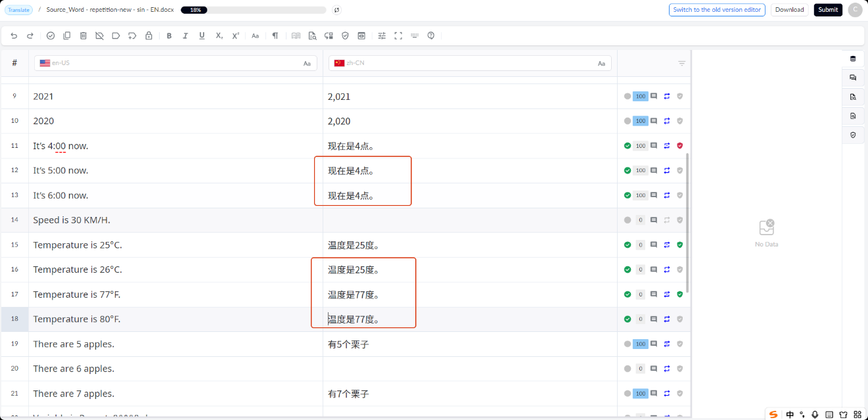This screenshot has height=420, width=868.
Task: Click the shield QA check toolbar icon
Action: (345, 35)
